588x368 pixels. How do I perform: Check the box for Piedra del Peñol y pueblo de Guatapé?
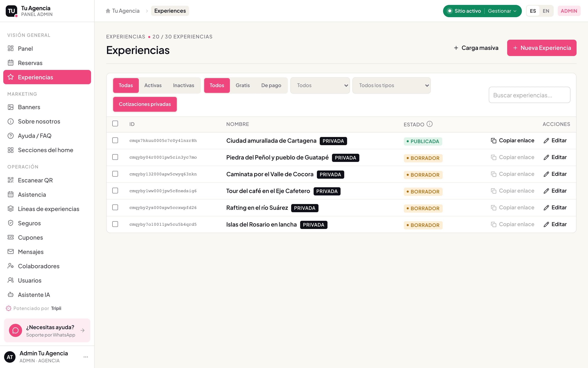point(115,157)
